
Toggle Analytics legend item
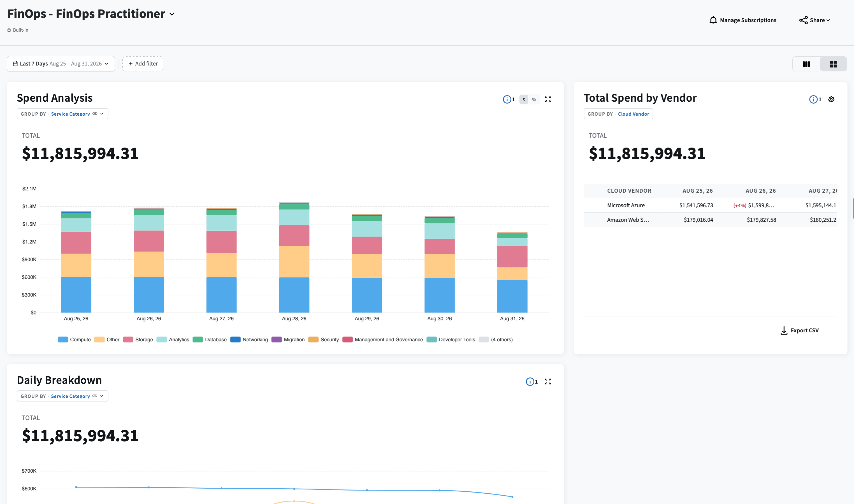(x=173, y=340)
